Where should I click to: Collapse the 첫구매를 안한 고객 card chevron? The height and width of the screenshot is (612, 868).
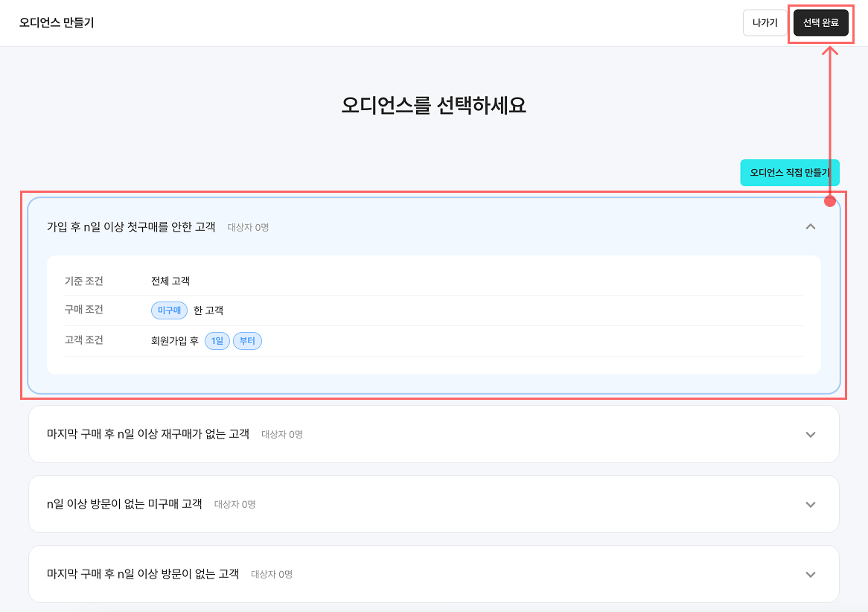811,226
